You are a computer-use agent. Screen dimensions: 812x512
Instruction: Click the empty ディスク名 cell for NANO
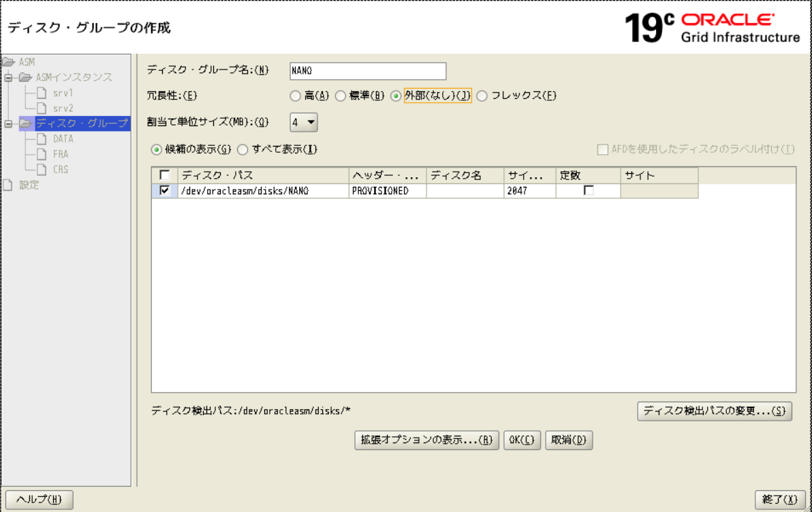click(465, 191)
